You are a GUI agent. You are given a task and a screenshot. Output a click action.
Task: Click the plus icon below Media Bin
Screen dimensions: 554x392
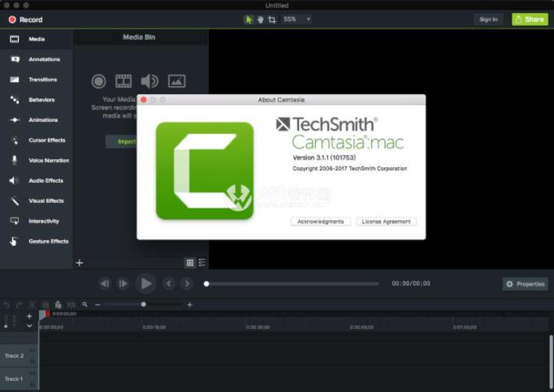click(x=80, y=262)
